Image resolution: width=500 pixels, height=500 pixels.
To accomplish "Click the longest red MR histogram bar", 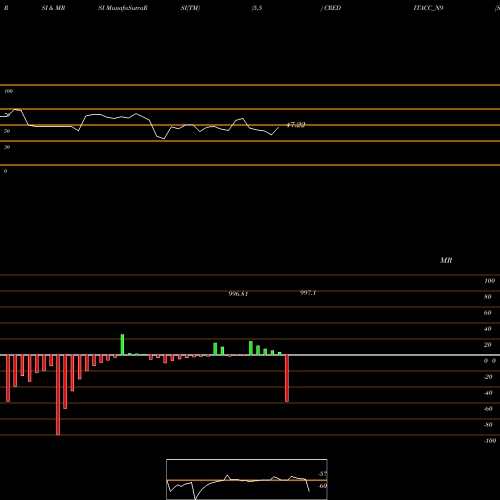I will (58, 395).
